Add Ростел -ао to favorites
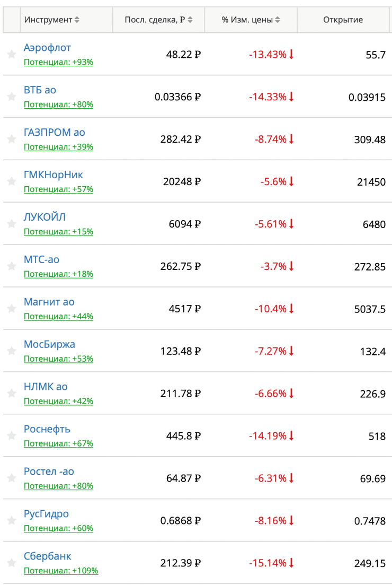 pyautogui.click(x=12, y=478)
